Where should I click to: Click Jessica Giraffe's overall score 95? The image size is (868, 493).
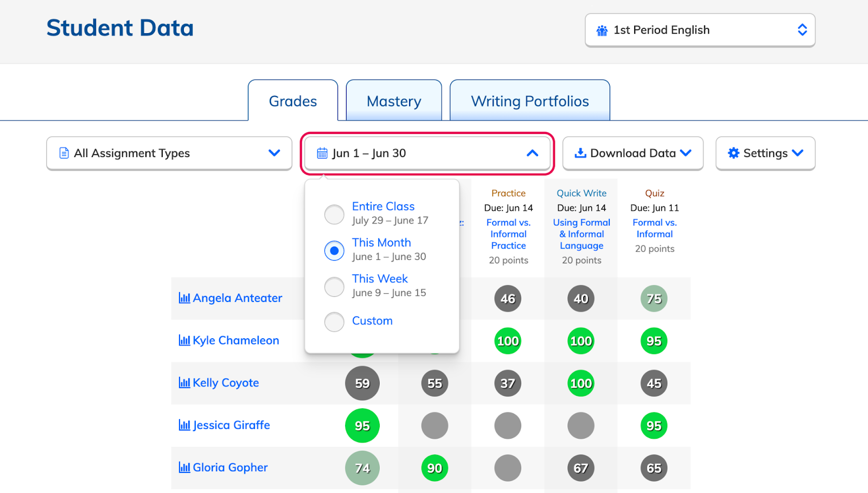362,426
